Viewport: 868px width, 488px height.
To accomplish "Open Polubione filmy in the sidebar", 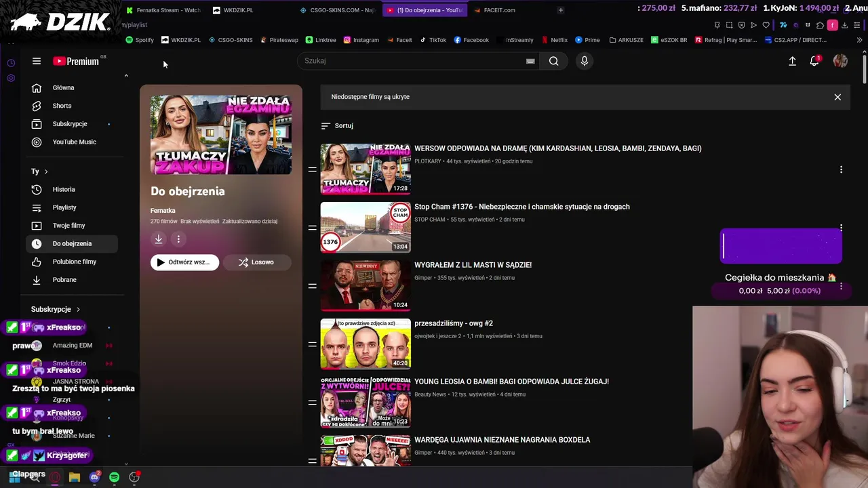I will pyautogui.click(x=72, y=262).
